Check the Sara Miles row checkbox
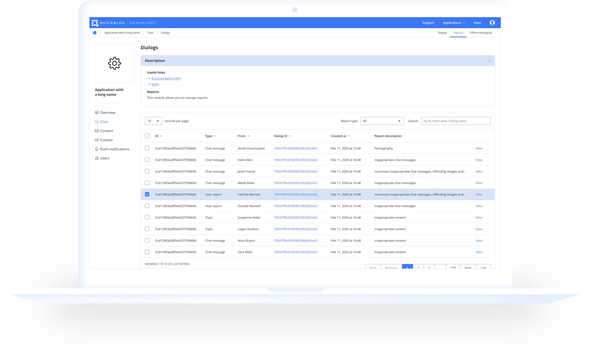The width and height of the screenshot is (591, 364). click(x=147, y=252)
